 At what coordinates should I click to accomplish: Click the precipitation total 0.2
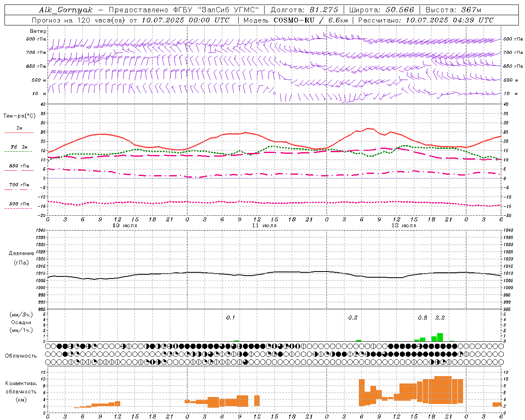tap(353, 318)
